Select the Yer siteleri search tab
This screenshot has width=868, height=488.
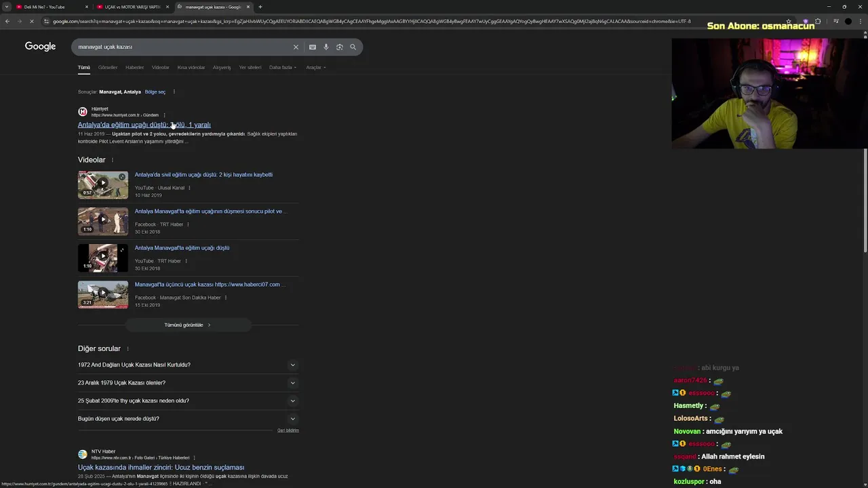(x=250, y=67)
